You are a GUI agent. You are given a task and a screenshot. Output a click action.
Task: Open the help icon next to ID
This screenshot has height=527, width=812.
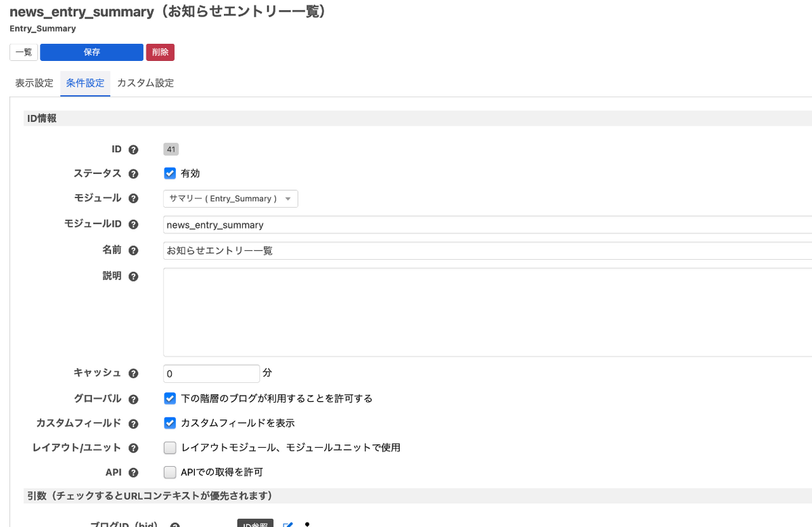pyautogui.click(x=133, y=149)
